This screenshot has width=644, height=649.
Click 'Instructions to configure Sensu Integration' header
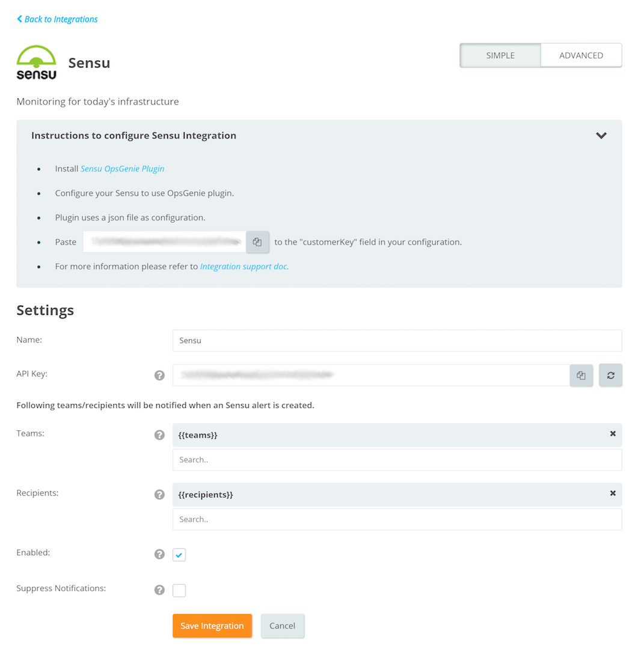pyautogui.click(x=133, y=135)
